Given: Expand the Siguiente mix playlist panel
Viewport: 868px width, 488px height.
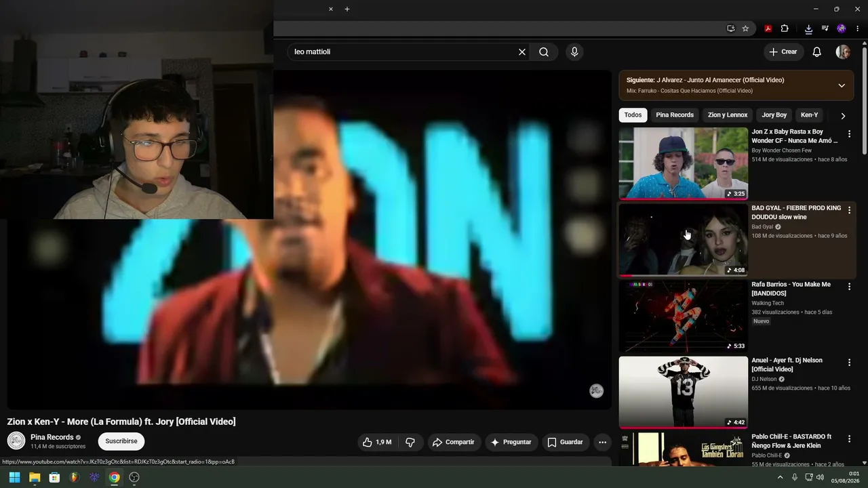Looking at the screenshot, I should pyautogui.click(x=842, y=85).
